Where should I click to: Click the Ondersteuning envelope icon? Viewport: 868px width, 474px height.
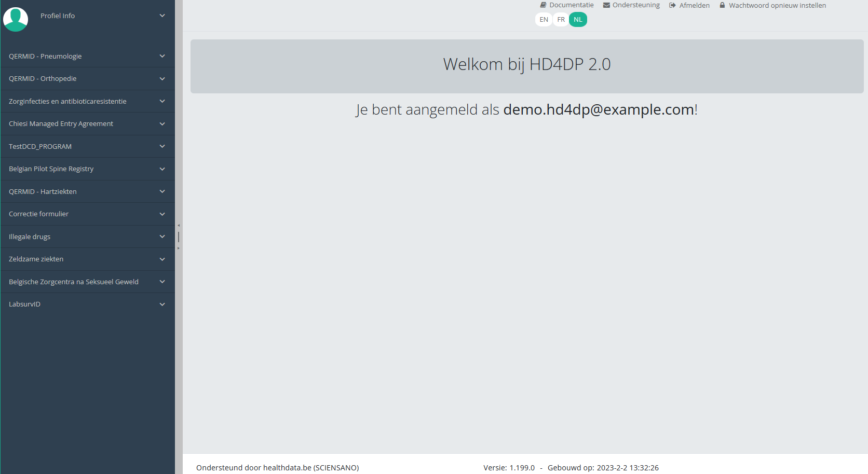pos(606,5)
